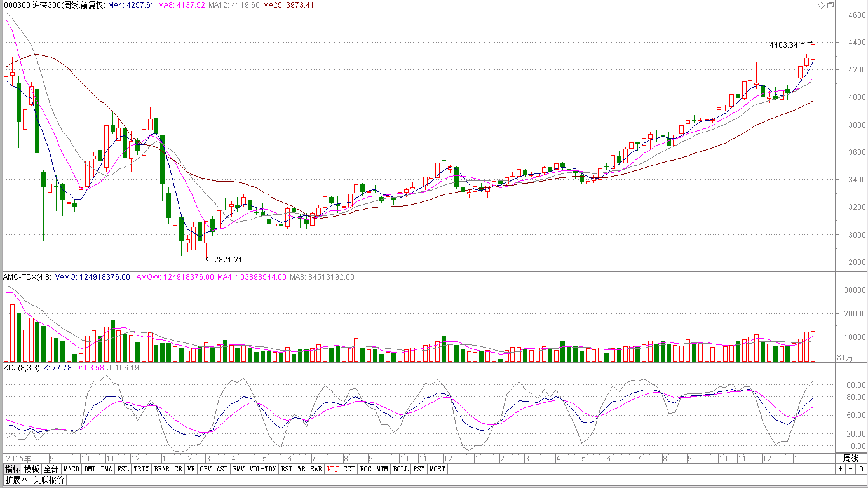Click the MA12: 4119.60 legend value
This screenshot has width=868, height=488.
coord(234,5)
